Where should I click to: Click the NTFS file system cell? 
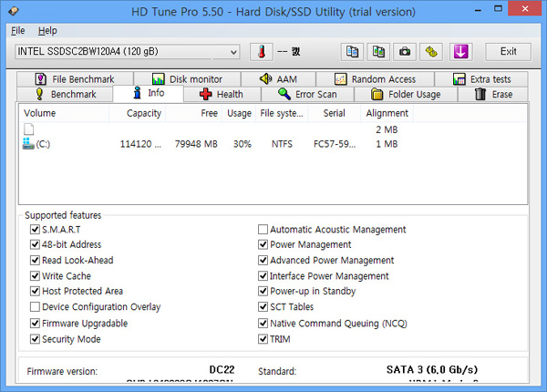pyautogui.click(x=282, y=144)
